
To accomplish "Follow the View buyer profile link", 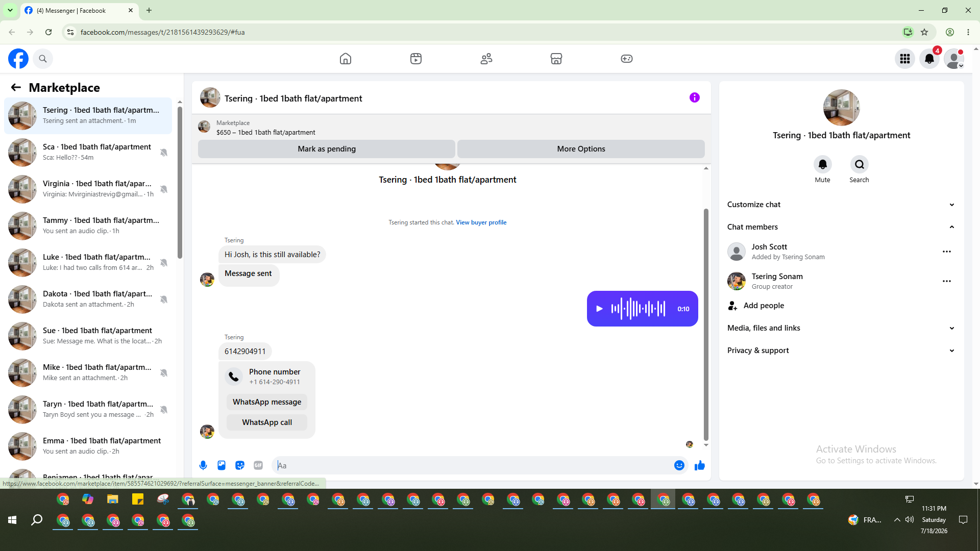I will (x=481, y=222).
